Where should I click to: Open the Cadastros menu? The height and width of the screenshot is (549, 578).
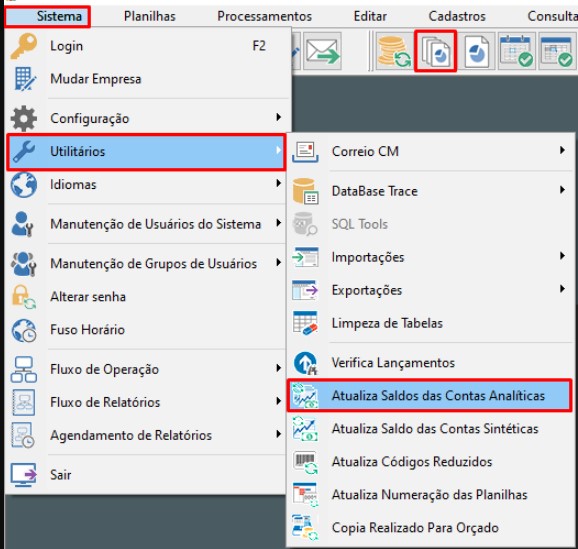tap(457, 16)
